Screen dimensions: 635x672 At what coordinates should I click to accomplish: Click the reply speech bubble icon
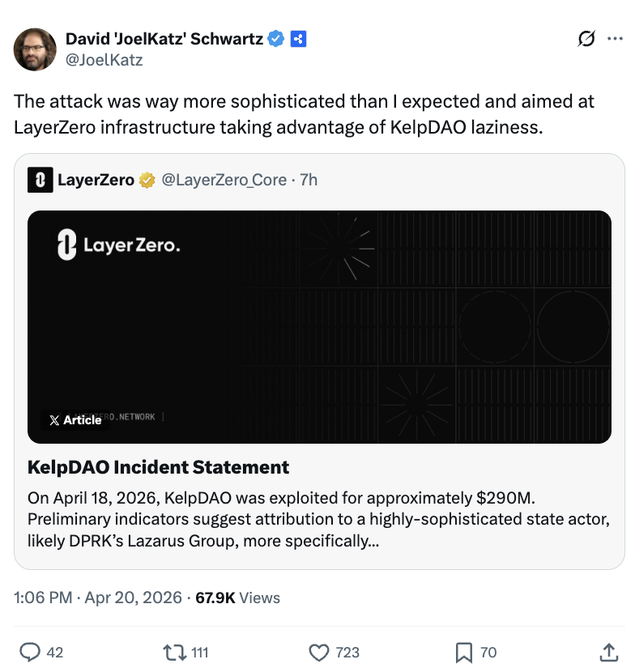coord(30,652)
